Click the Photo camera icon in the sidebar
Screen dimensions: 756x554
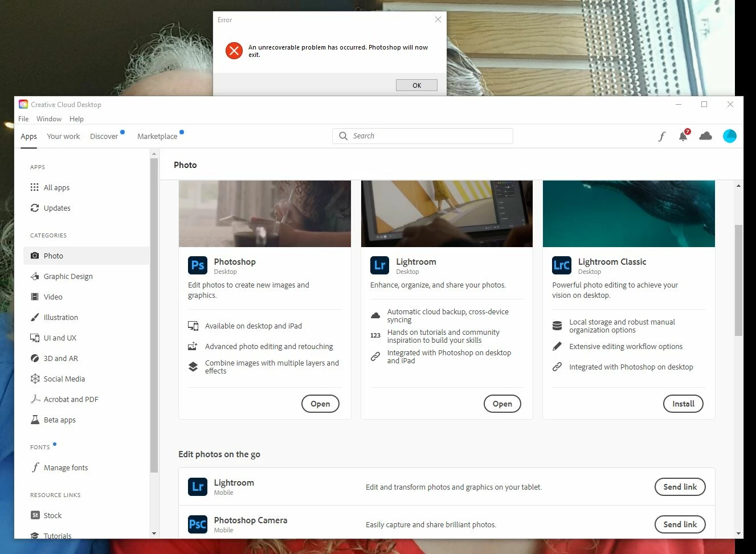[x=35, y=256]
